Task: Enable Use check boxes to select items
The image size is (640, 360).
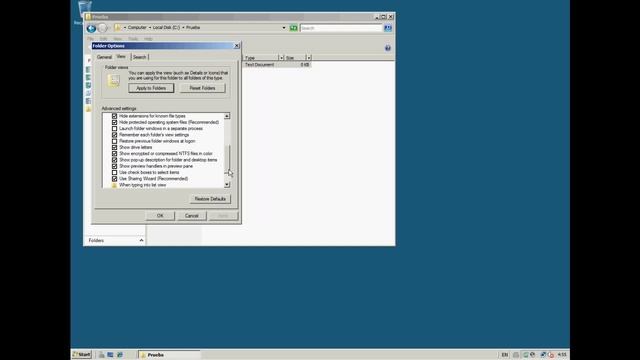Action: 114,172
